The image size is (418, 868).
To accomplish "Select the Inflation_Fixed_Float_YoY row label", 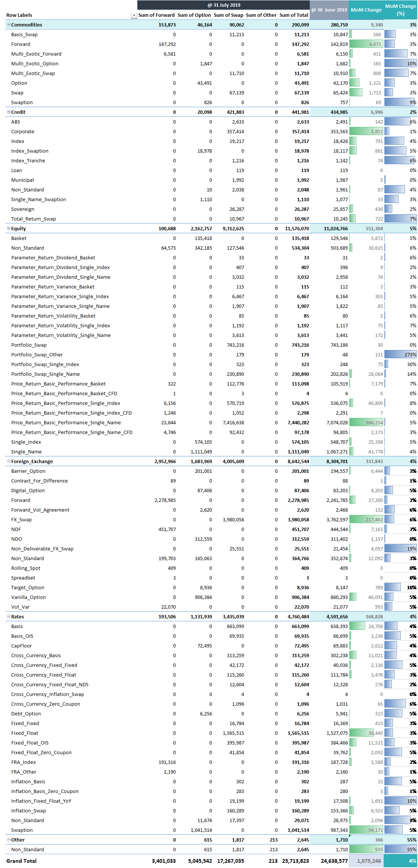I will pos(41,801).
